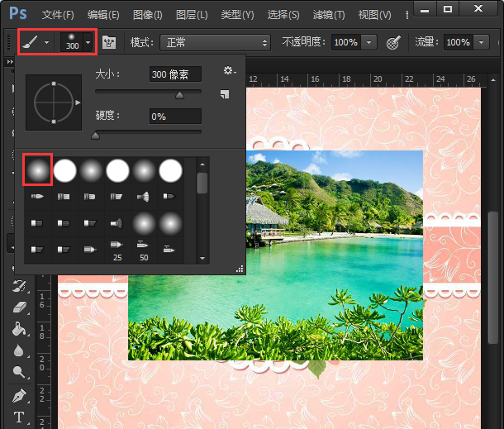Click the 硬度 hardness slider handle

[x=96, y=135]
